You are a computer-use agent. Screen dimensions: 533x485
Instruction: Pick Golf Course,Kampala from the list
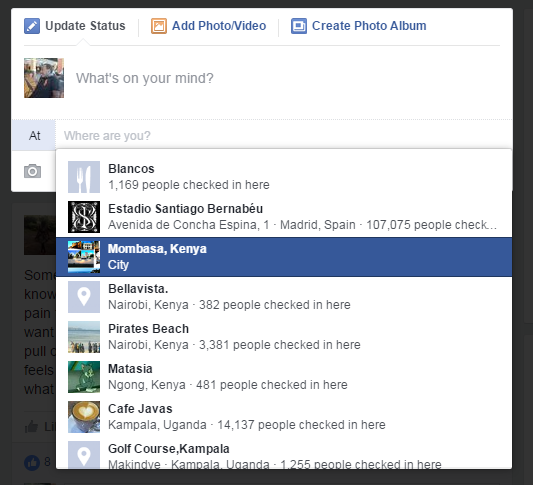pos(284,453)
